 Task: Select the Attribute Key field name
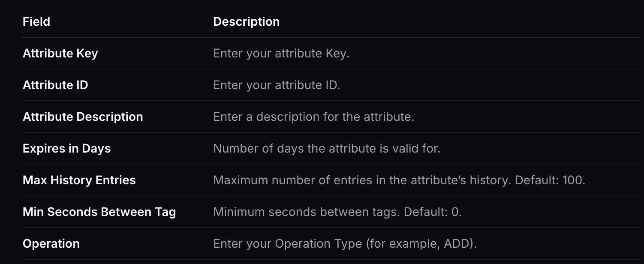point(60,53)
